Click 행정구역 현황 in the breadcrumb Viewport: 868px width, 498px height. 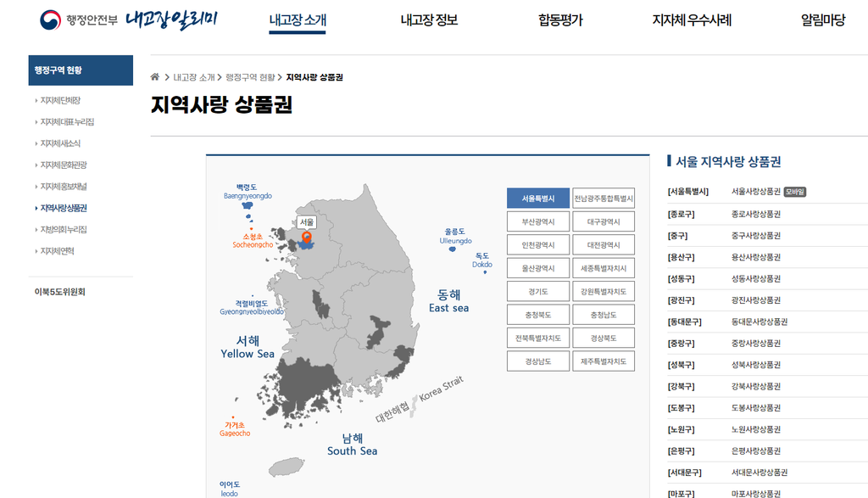click(250, 77)
